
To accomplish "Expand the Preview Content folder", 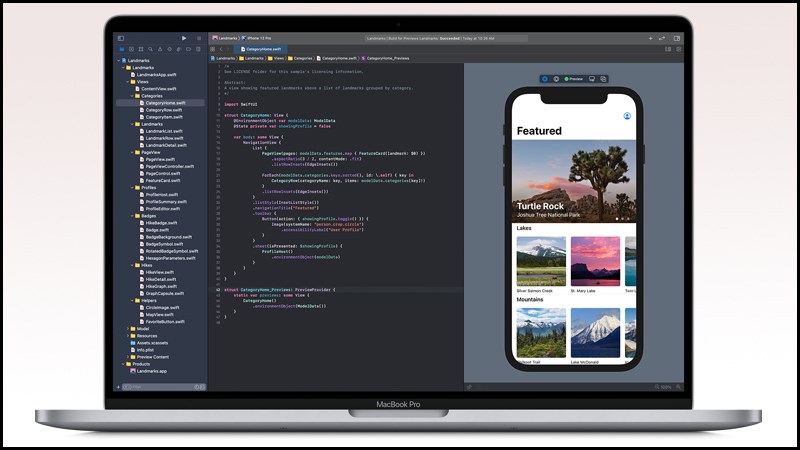I will point(128,357).
